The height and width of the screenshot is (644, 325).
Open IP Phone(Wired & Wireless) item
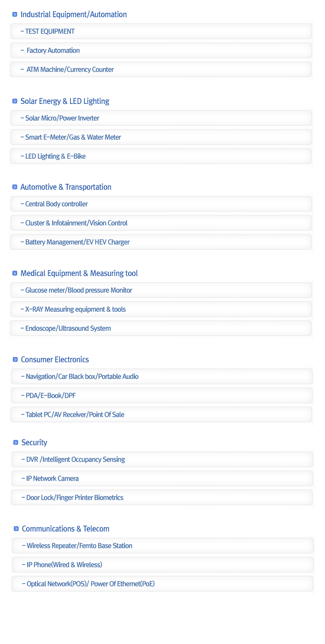tap(64, 565)
